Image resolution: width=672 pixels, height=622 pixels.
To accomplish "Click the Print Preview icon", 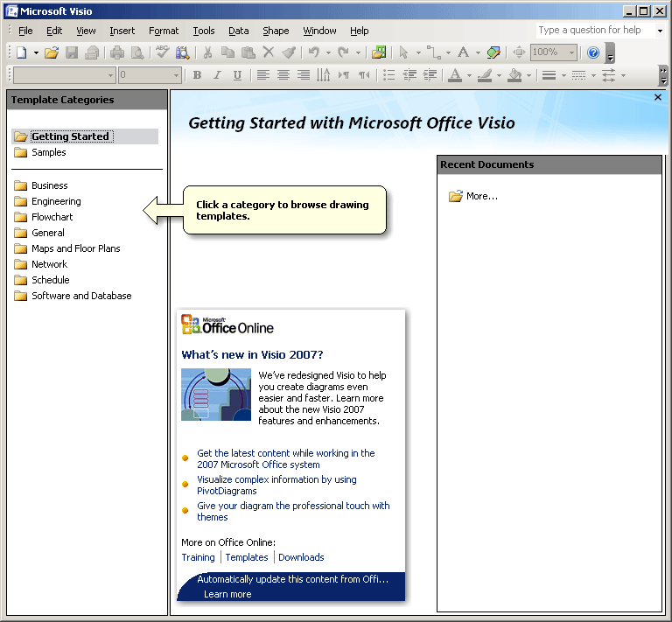I will coord(137,52).
